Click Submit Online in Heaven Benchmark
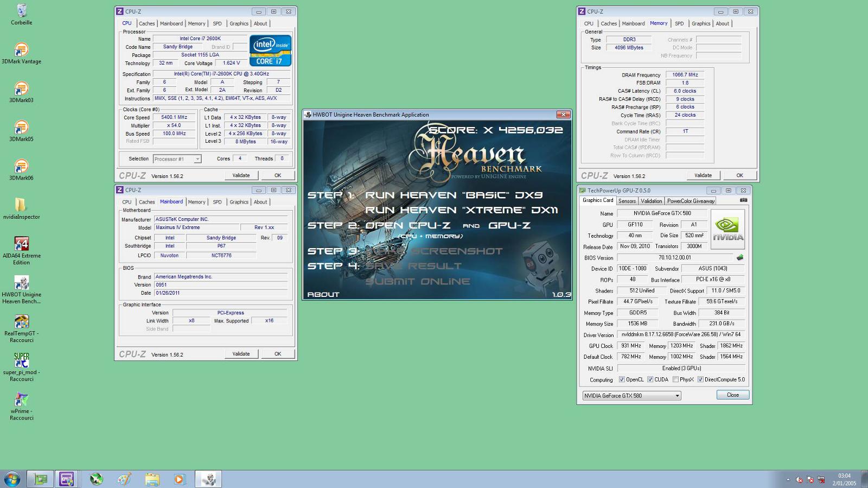 click(x=418, y=281)
